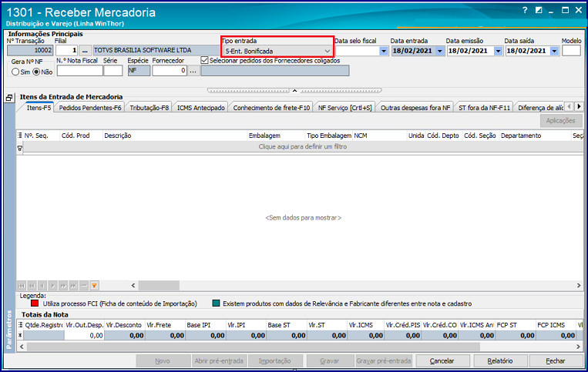Click the totals grid horizontal scrollbar thumb

pos(254,347)
